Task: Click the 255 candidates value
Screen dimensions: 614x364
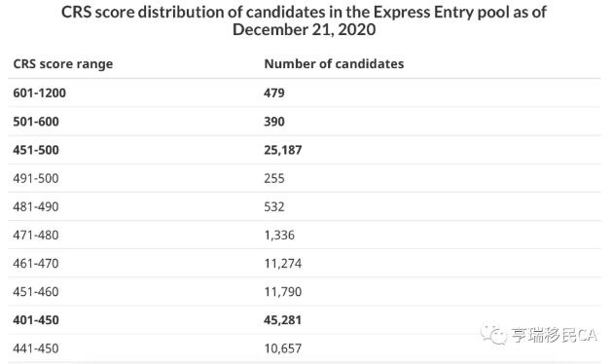Action: coord(274,178)
